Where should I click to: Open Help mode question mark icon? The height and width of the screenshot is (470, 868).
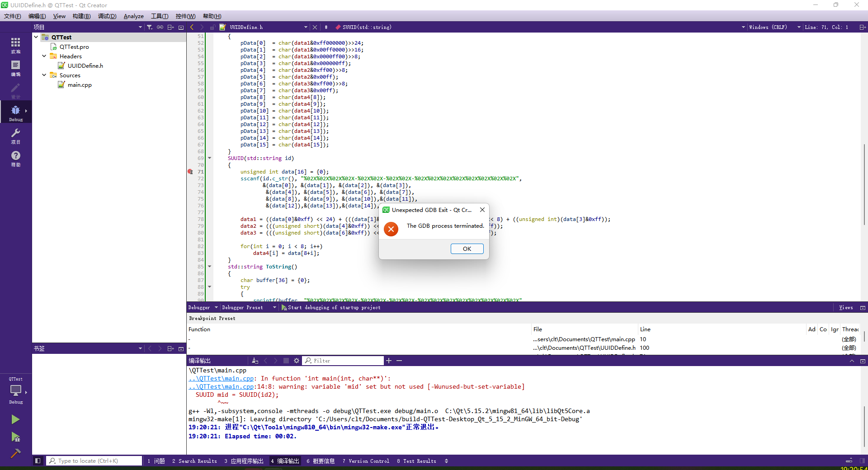[16, 158]
